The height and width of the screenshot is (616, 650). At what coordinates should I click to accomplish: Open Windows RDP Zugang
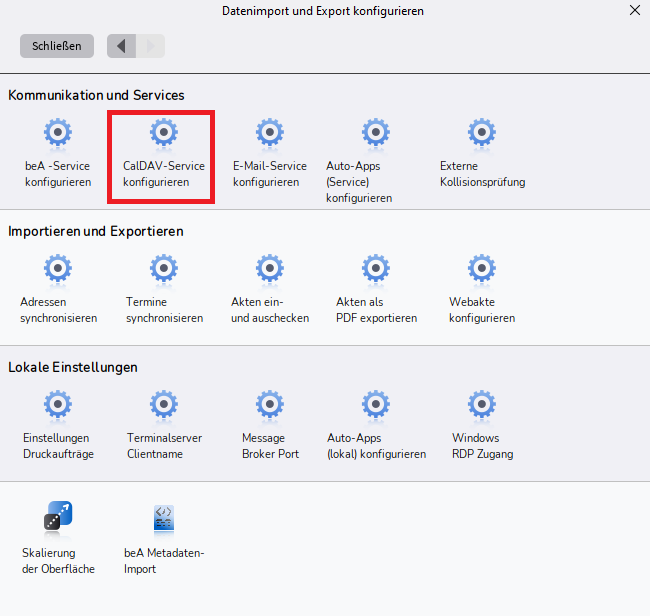tap(482, 425)
